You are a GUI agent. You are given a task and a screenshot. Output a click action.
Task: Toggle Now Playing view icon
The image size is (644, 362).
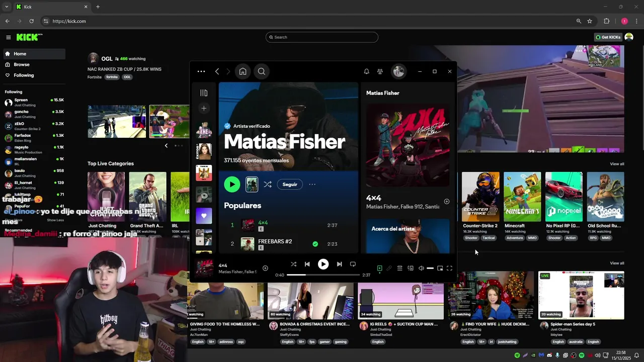[x=380, y=268]
